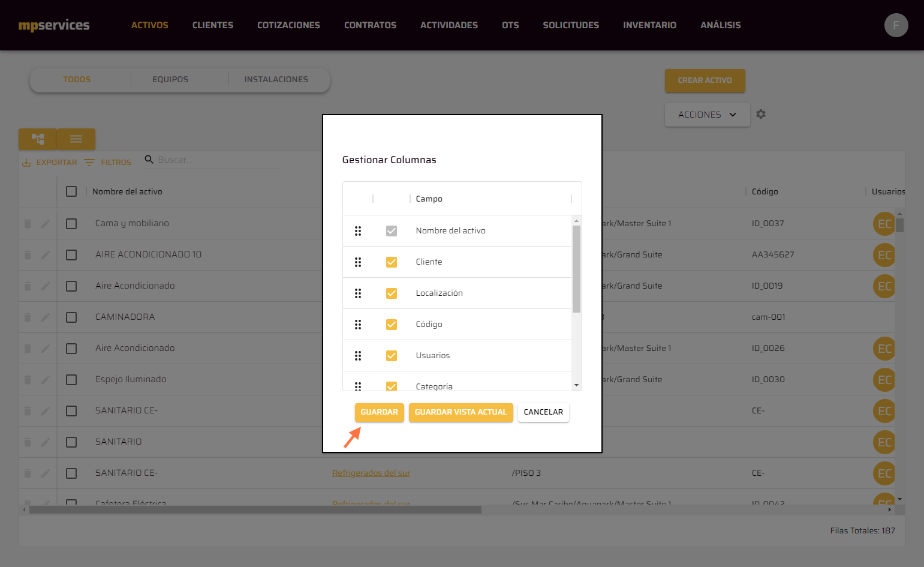Edit the Espejo Iluminado row
Image resolution: width=924 pixels, height=567 pixels.
[45, 380]
